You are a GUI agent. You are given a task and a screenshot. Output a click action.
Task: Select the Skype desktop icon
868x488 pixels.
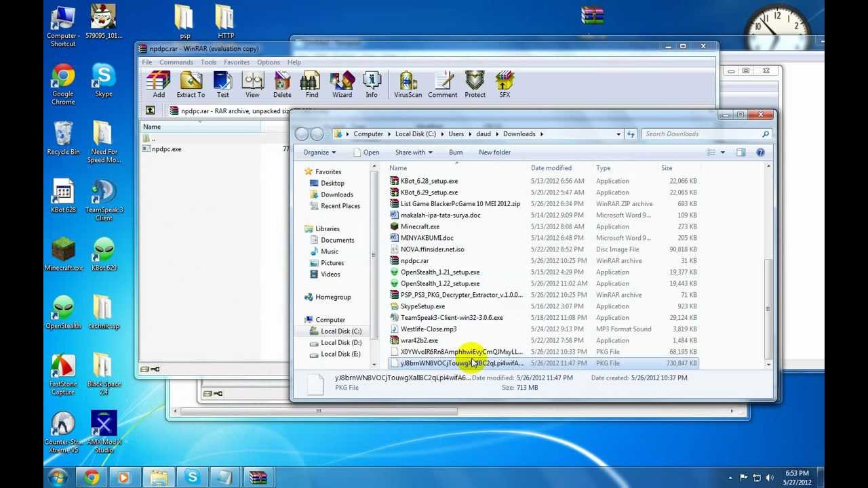104,81
